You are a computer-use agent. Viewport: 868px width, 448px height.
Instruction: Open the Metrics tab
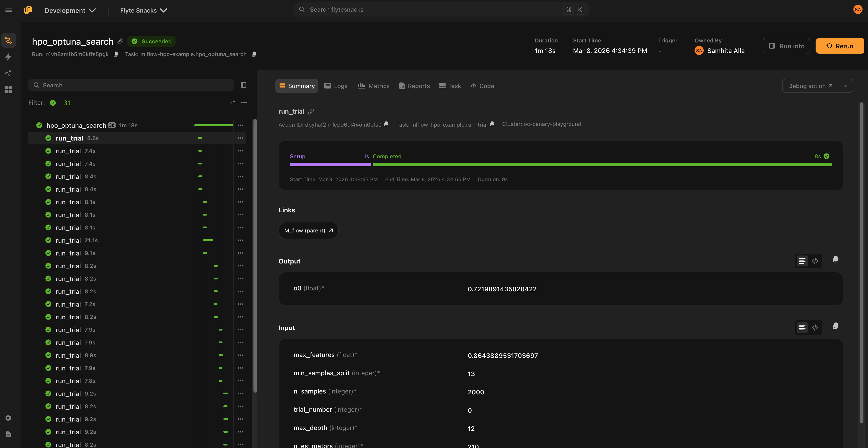373,86
